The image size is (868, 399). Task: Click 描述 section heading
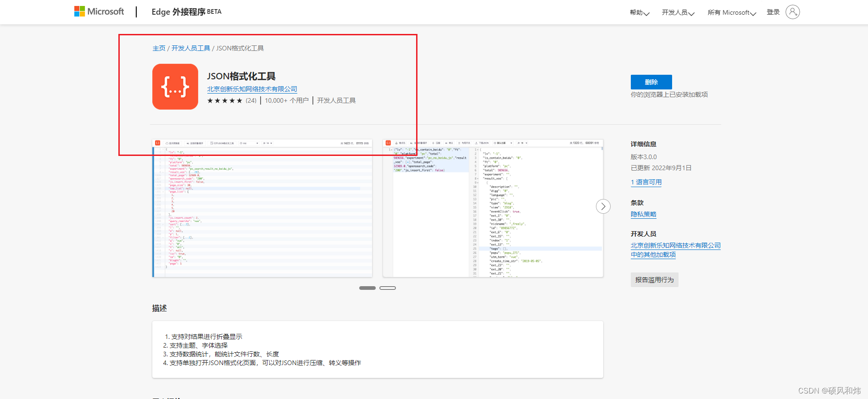point(160,308)
